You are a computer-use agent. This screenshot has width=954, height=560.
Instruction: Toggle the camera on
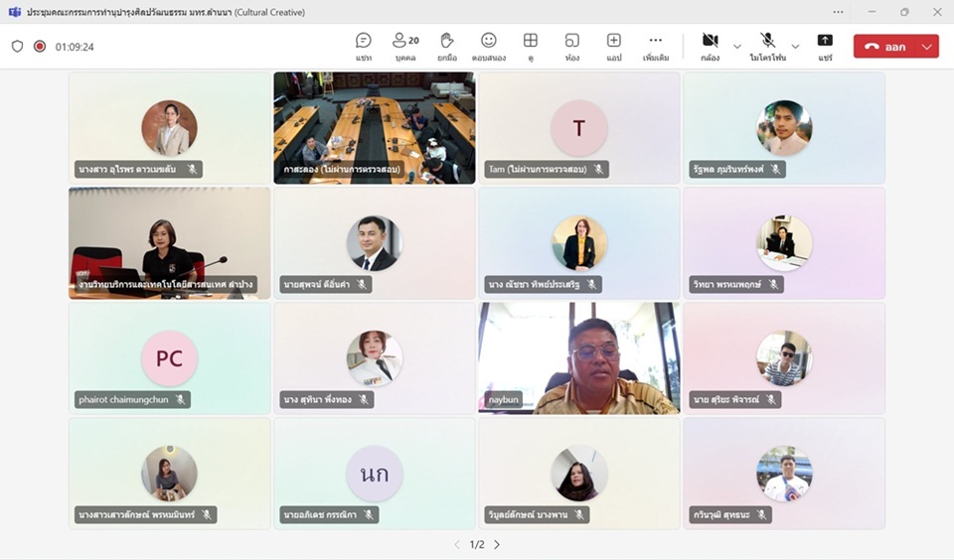coord(710,46)
